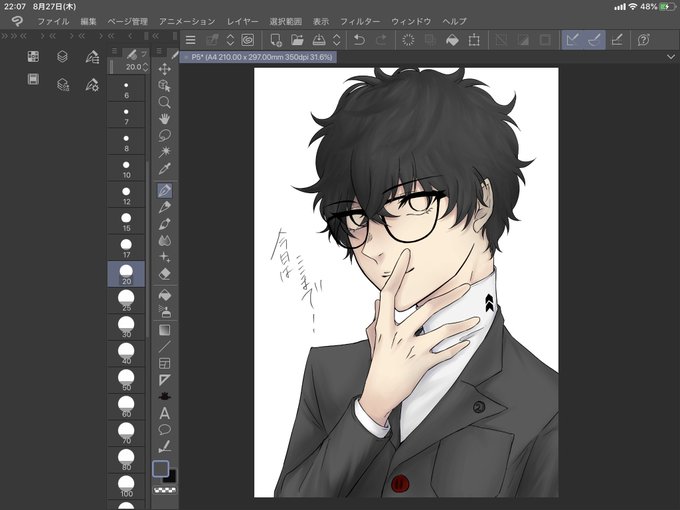Screen dimensions: 680x510
Task: Adjust brush size 20.0 stepper arrows
Action: click(145, 67)
